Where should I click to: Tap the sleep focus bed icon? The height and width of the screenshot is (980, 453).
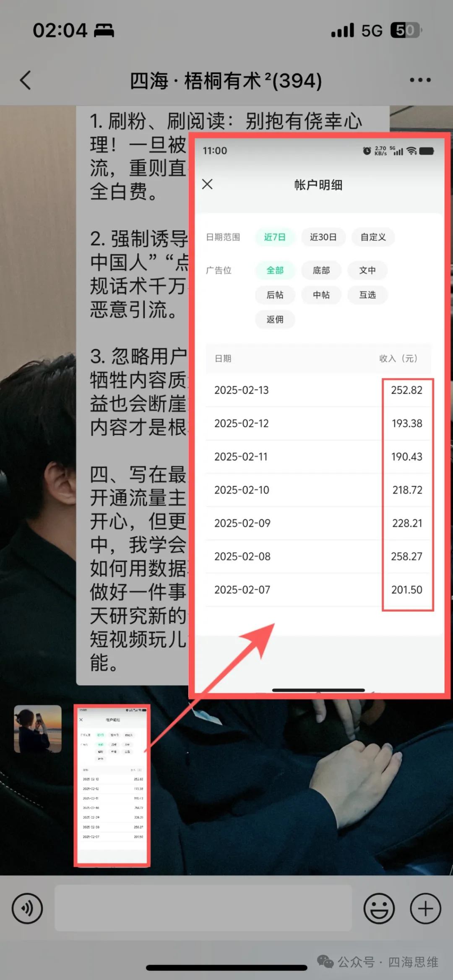coord(104,31)
